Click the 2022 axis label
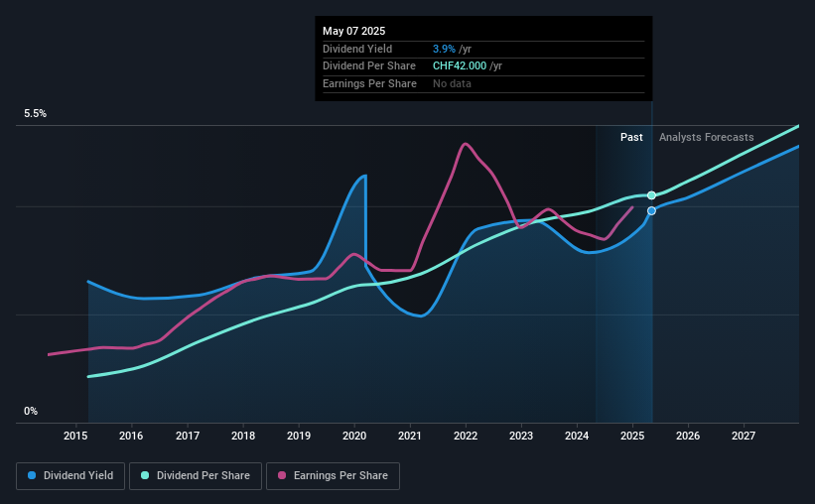The height and width of the screenshot is (504, 815). [466, 436]
